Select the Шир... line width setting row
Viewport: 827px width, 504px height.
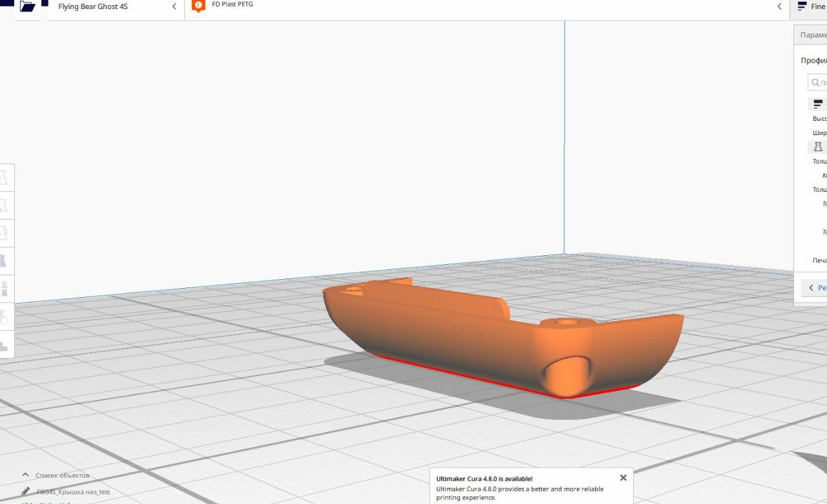click(819, 133)
